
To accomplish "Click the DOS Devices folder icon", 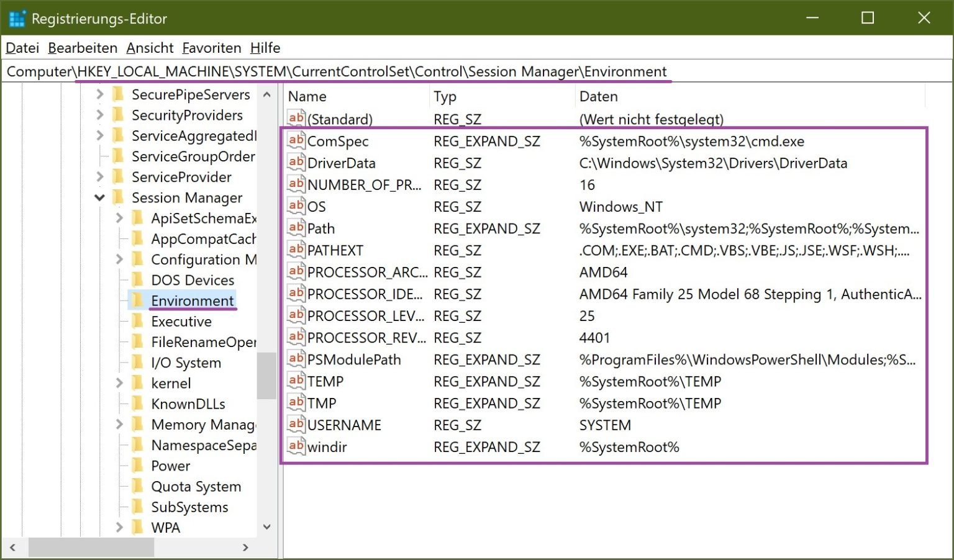I will click(x=139, y=280).
